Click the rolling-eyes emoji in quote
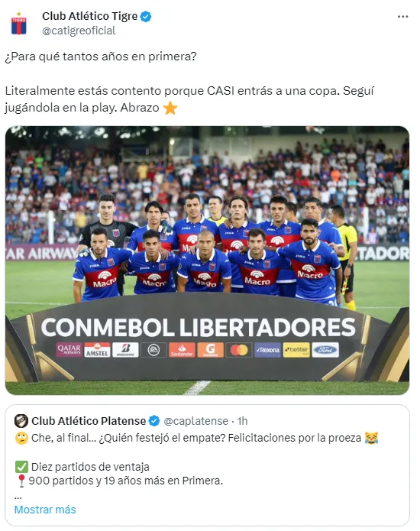The width and height of the screenshot is (420, 531). [21, 439]
